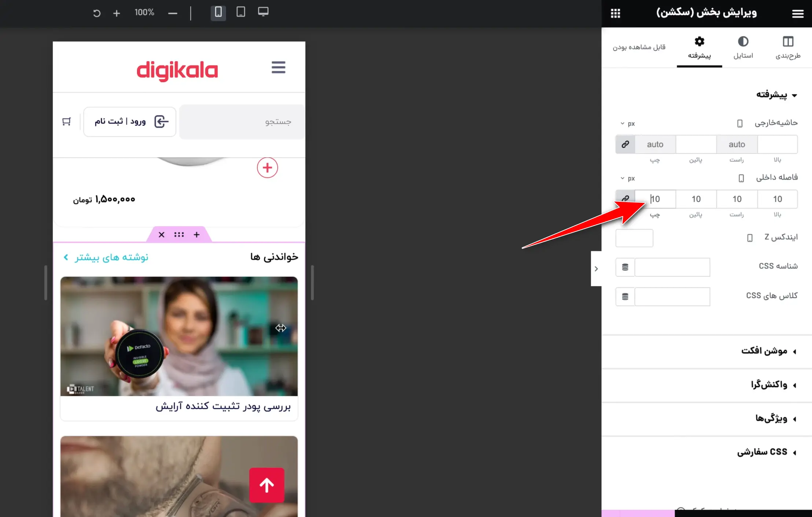Viewport: 812px width, 517px height.
Task: Switch to tablet preview mode
Action: pyautogui.click(x=241, y=12)
